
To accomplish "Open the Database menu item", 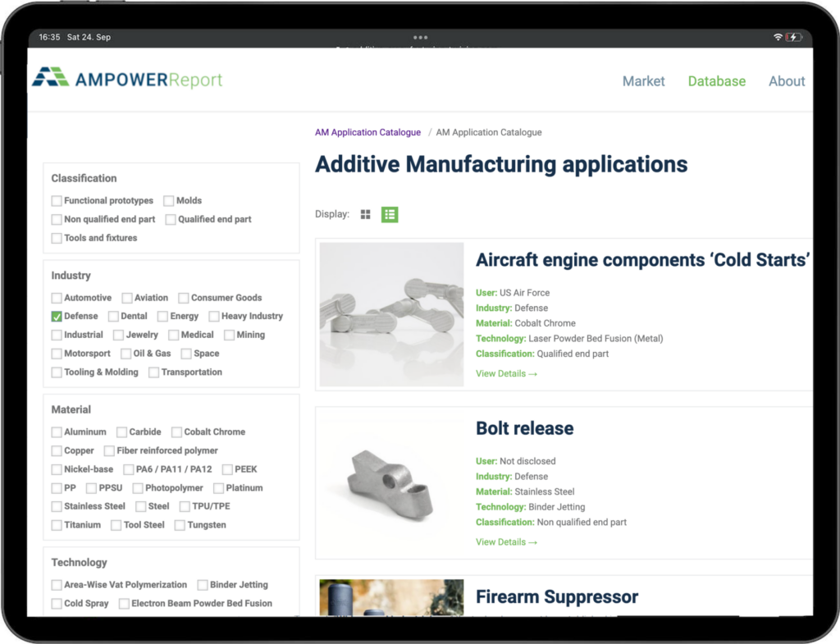I will (x=716, y=81).
